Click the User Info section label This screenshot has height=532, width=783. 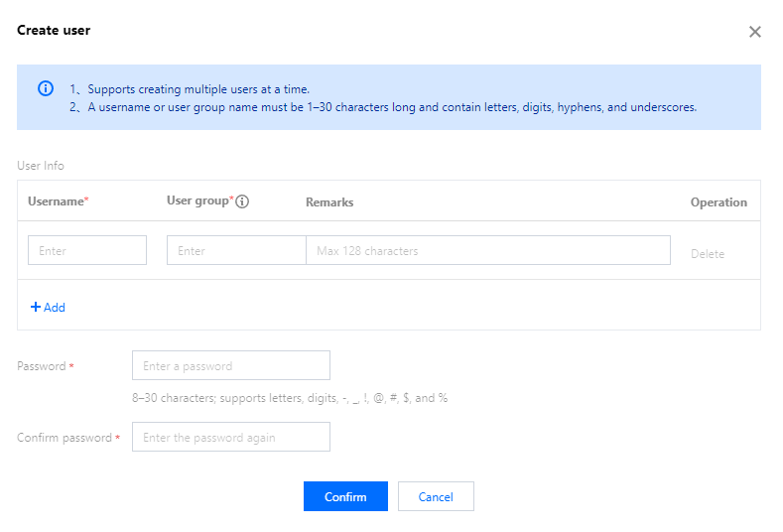pos(41,166)
